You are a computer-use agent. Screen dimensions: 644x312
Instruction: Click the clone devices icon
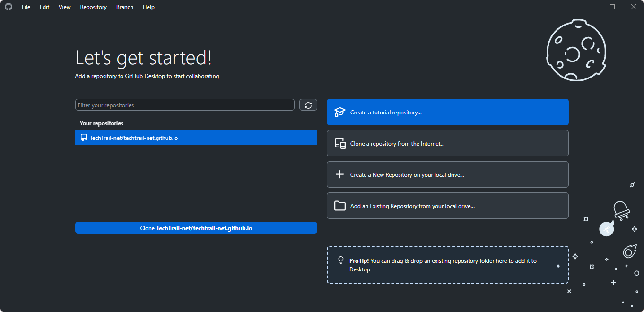click(340, 143)
